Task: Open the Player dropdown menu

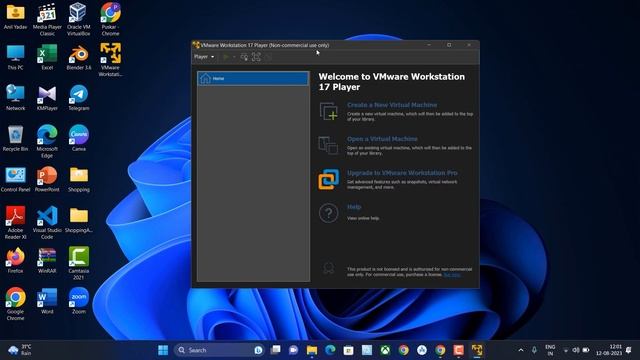Action: [204, 57]
